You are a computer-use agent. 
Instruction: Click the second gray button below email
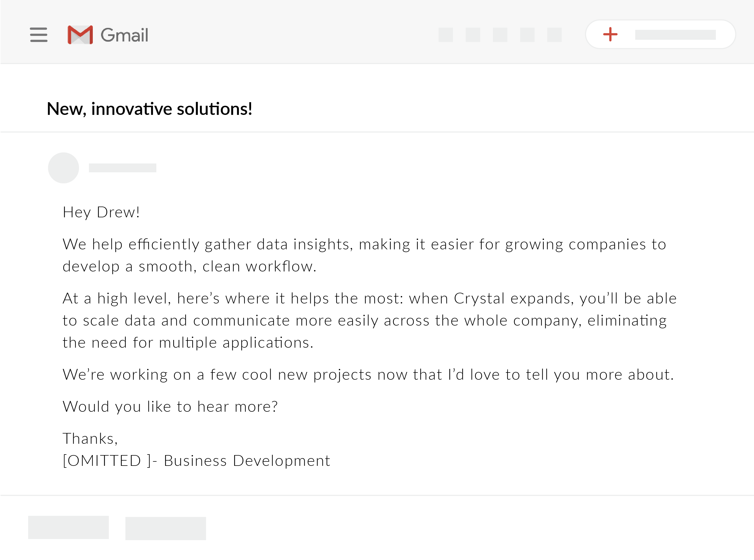click(165, 529)
